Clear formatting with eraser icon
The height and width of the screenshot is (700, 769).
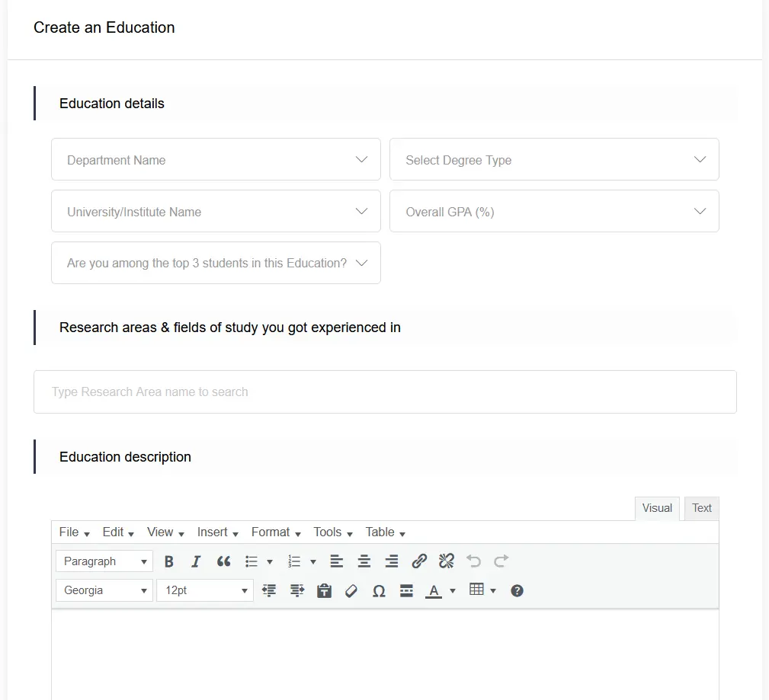[351, 590]
